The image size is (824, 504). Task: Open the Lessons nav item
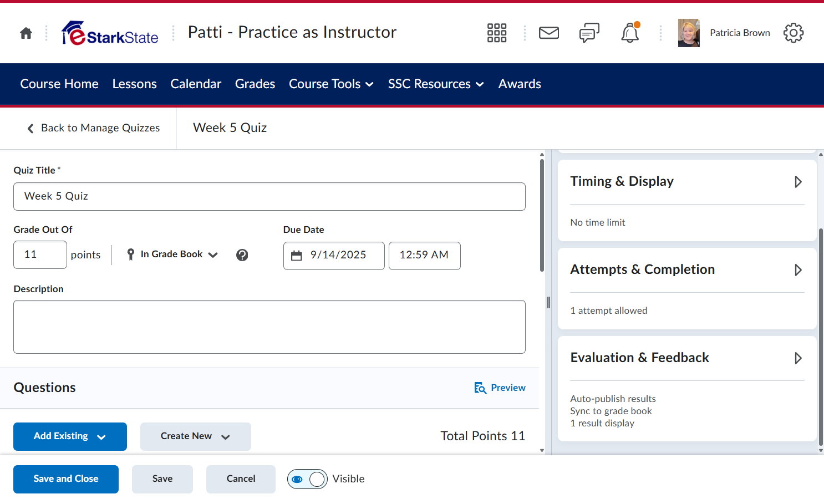134,84
